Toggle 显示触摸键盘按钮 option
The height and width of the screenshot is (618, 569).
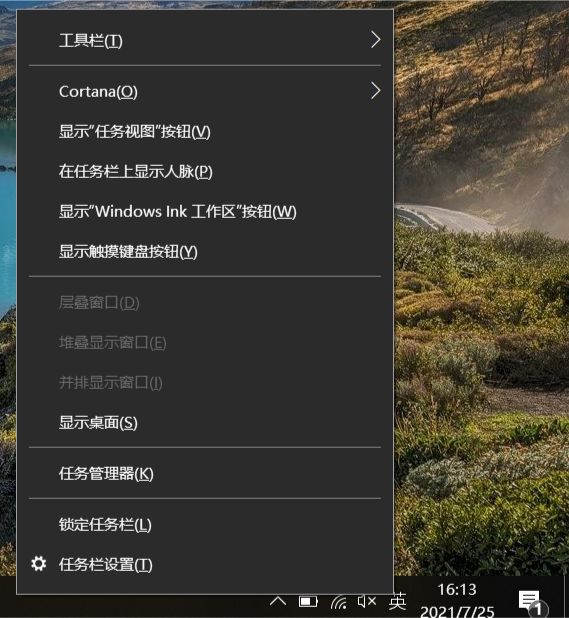205,251
